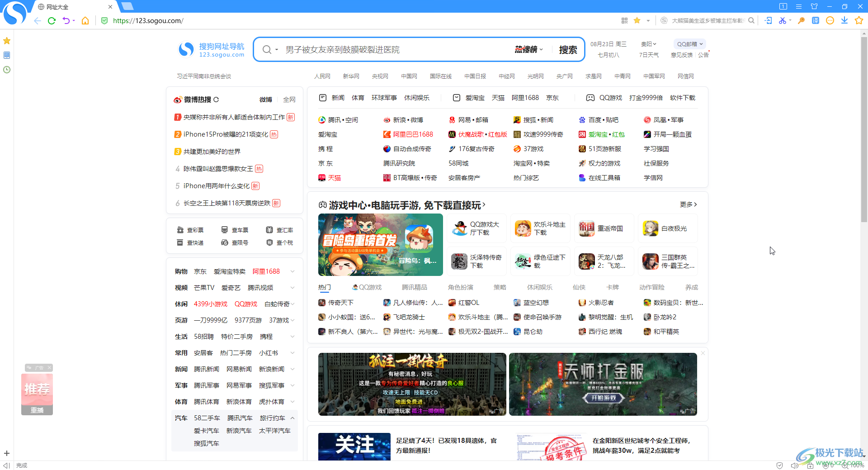Refresh the 微博热搜 list
Screen dimensions: 868x470
click(x=216, y=100)
